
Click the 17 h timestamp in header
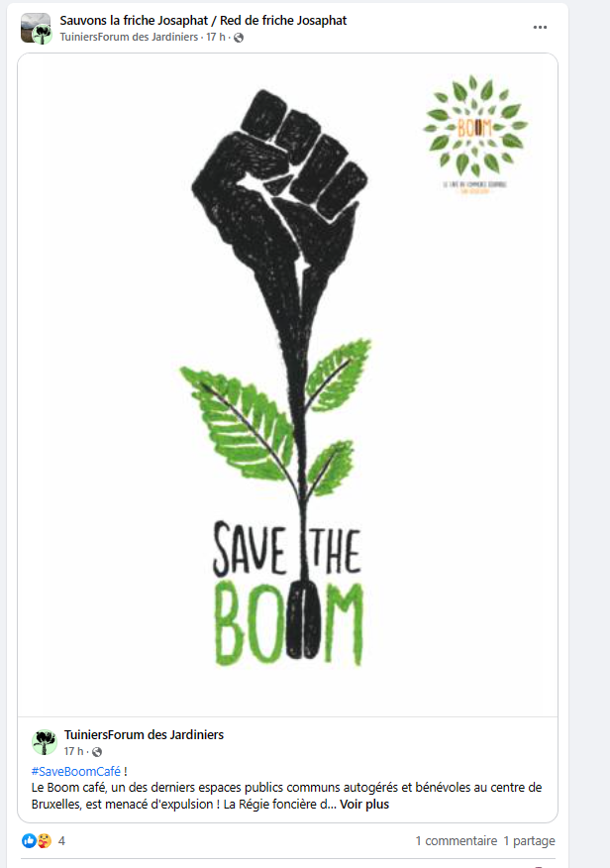click(216, 37)
